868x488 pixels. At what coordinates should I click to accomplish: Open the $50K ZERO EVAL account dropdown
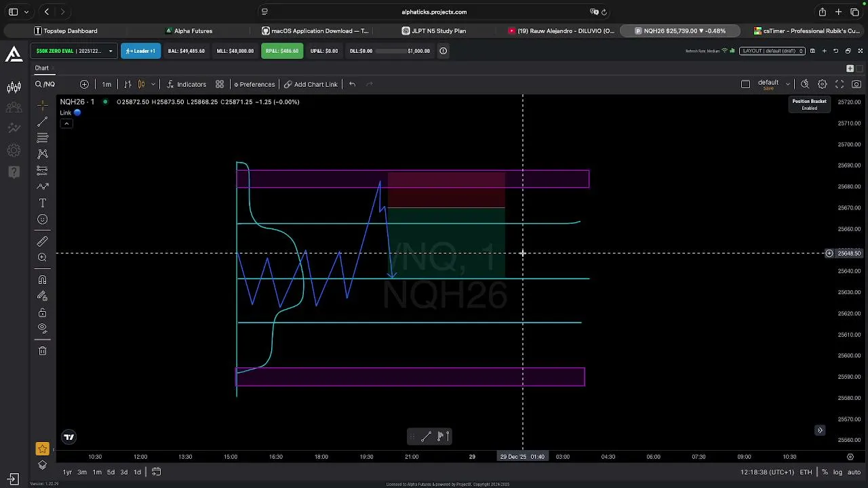pos(74,51)
